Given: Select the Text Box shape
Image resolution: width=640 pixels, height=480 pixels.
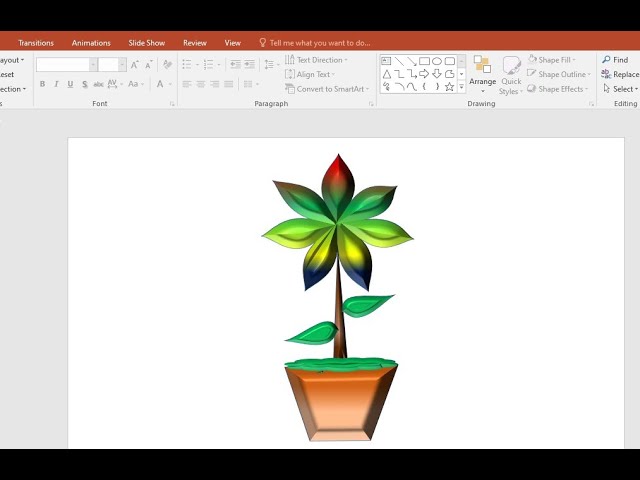Looking at the screenshot, I should (386, 61).
